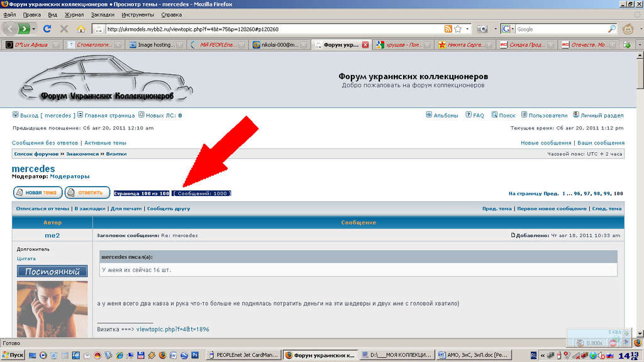Click the Сообщения без ответов link
Viewport: 644px width, 362px height.
(45, 143)
